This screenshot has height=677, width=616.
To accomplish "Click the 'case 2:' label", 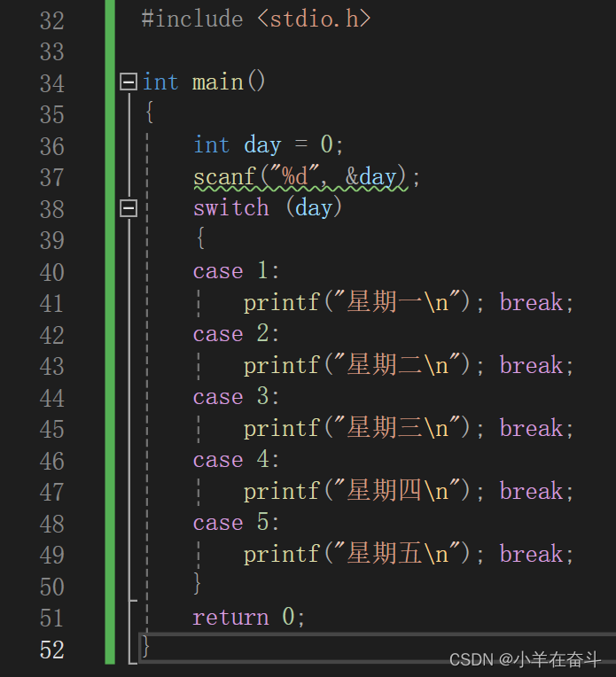I will click(x=236, y=334).
